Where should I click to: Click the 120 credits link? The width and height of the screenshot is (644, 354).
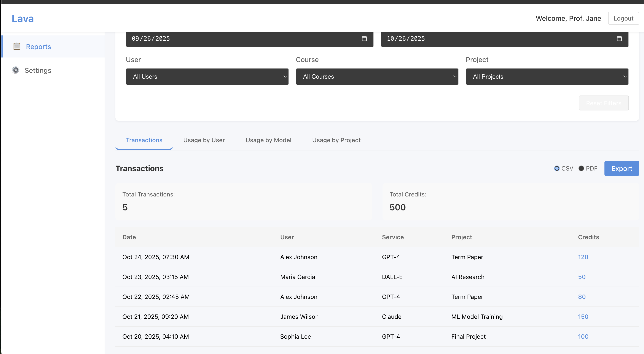coord(583,257)
